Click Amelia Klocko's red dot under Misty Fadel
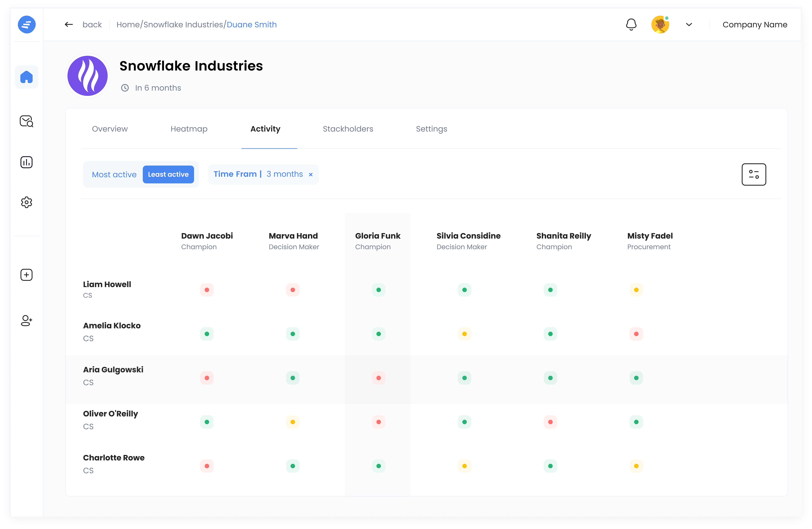The image size is (812, 529). click(636, 334)
